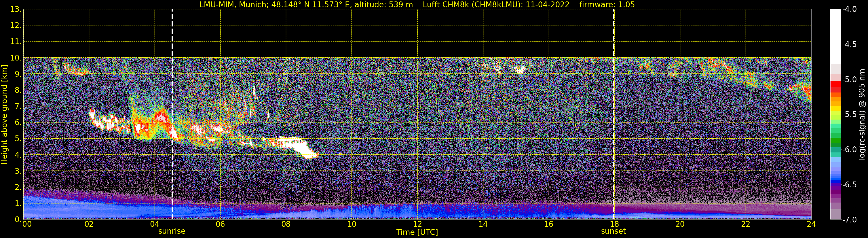This screenshot has height=238, width=868.
Task: Click the "sunset" label below the time axis
Action: click(614, 231)
